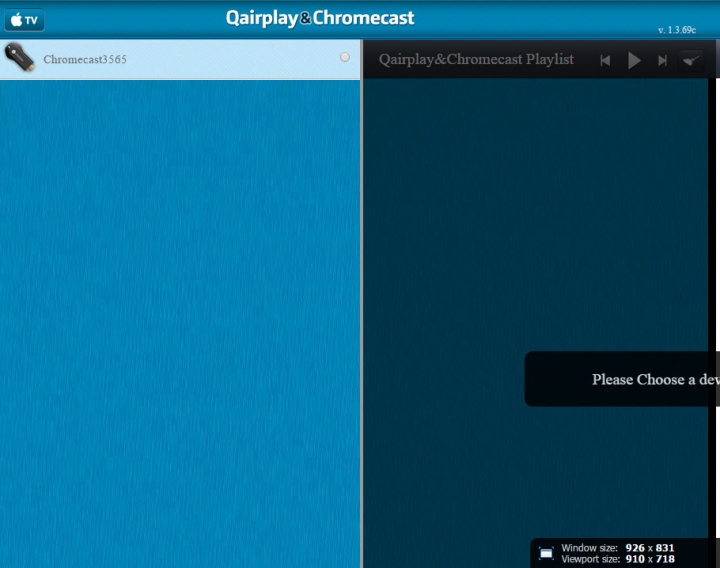Screen dimensions: 720x568
Task: Skip to previous playlist track
Action: pos(605,61)
